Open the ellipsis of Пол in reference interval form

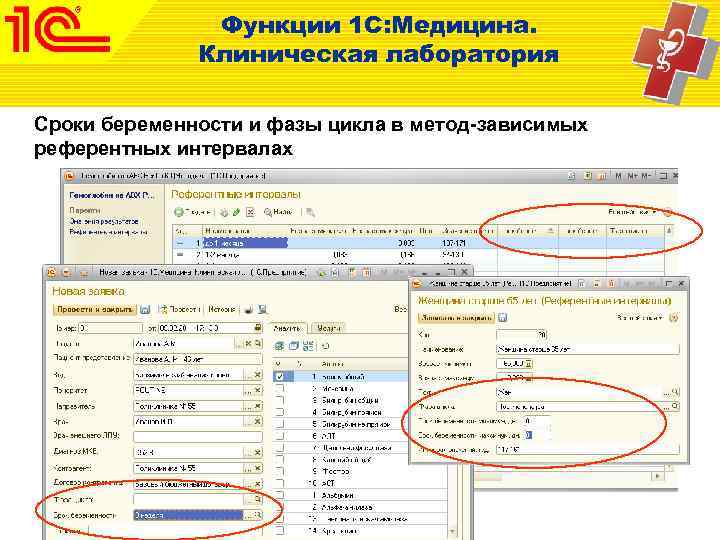[667, 392]
